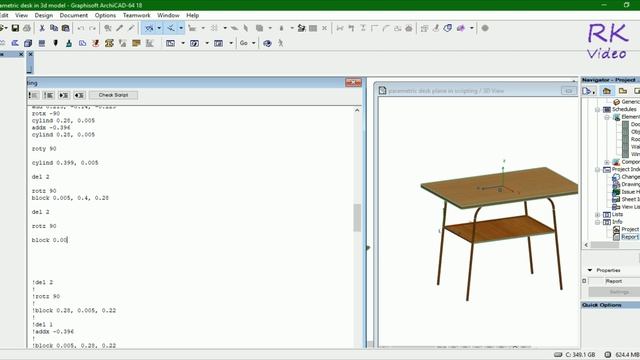Click the indent script editor icon

[64, 95]
